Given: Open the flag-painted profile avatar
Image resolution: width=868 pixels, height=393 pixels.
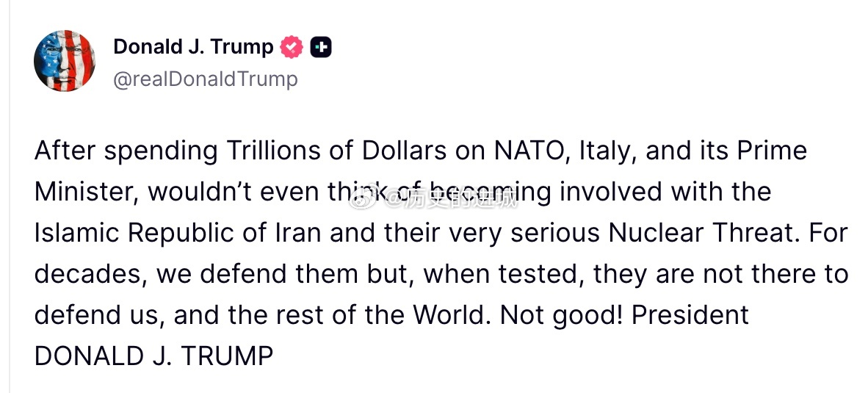Looking at the screenshot, I should point(64,61).
